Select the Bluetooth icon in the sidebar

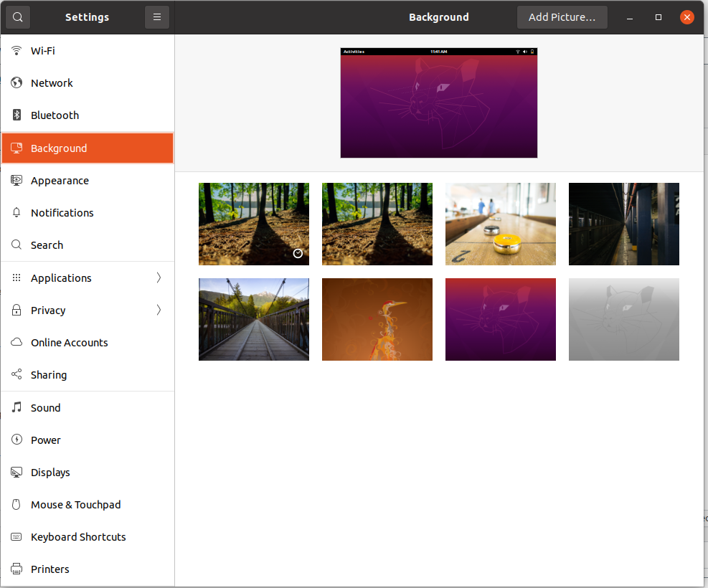pos(16,115)
